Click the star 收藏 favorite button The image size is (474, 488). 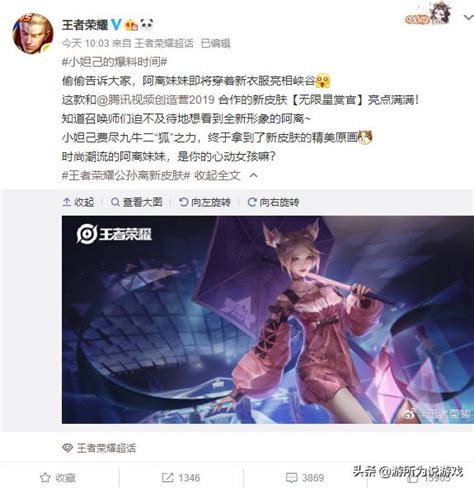click(58, 478)
